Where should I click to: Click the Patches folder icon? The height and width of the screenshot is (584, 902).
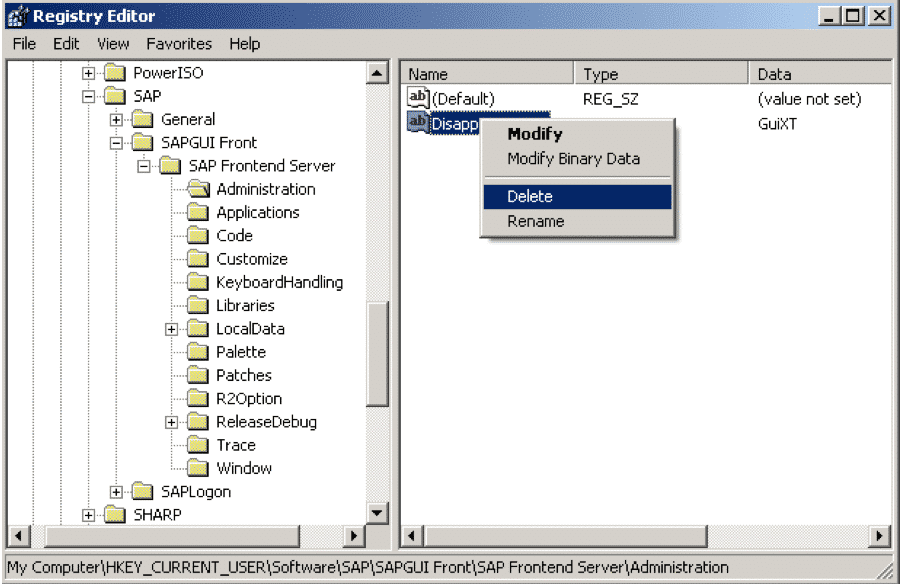click(198, 376)
